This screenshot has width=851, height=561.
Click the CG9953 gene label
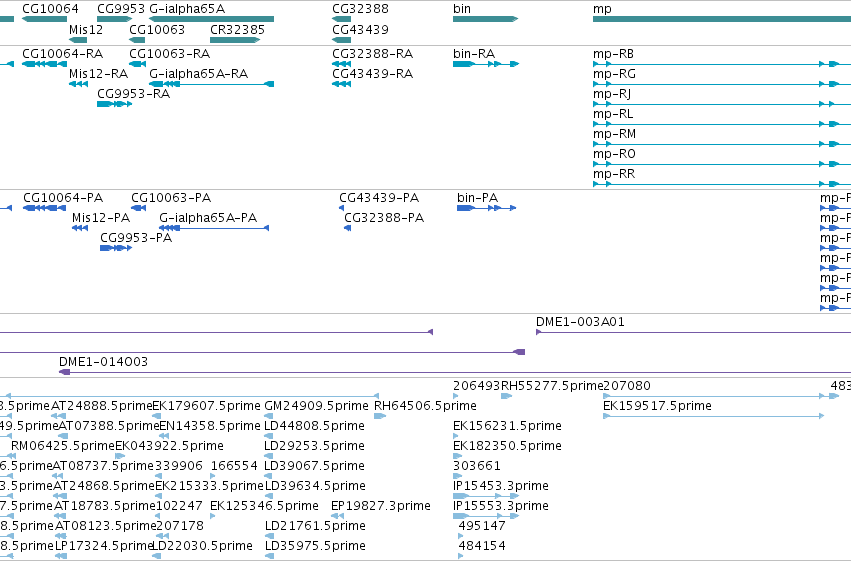pyautogui.click(x=121, y=9)
